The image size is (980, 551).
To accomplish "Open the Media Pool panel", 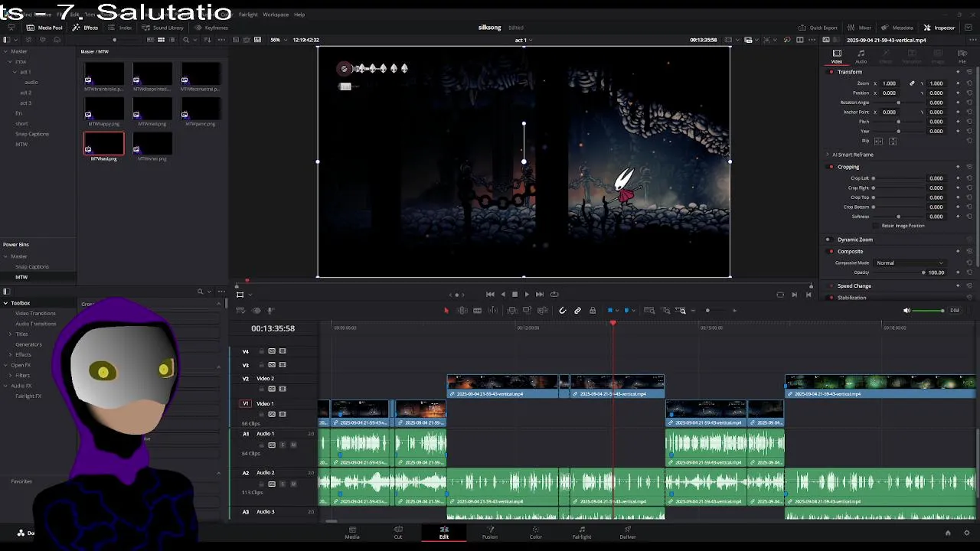I will [x=44, y=28].
